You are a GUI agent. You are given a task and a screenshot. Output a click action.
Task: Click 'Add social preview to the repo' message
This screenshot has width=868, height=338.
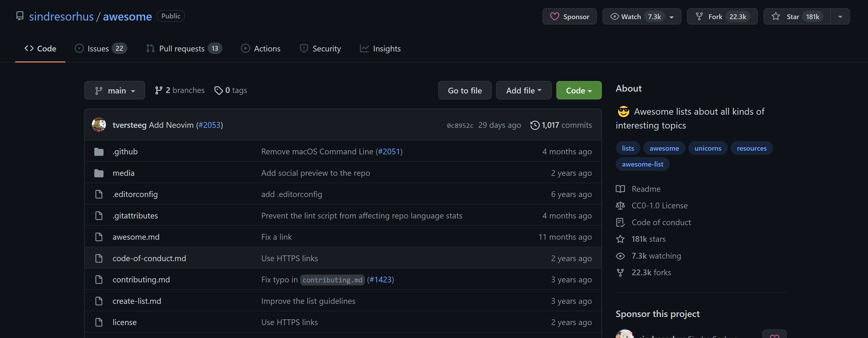click(315, 173)
